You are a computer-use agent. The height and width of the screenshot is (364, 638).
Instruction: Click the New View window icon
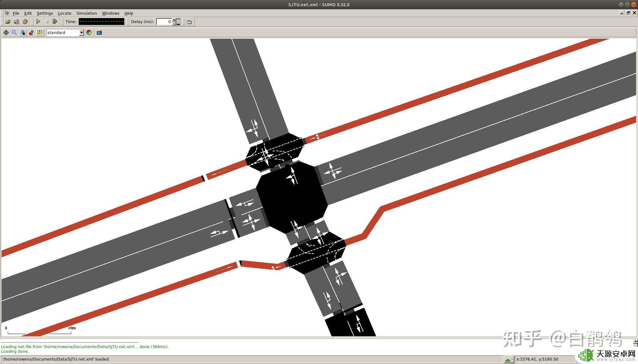tap(189, 22)
